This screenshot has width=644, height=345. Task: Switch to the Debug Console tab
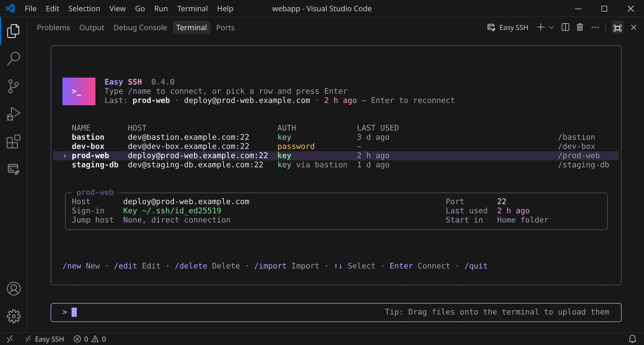[140, 27]
